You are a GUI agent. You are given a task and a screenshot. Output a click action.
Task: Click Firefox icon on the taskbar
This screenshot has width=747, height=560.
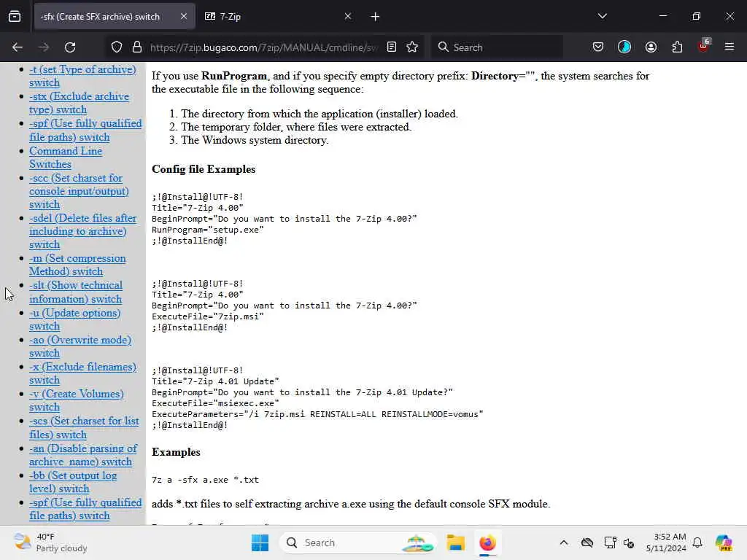(488, 542)
